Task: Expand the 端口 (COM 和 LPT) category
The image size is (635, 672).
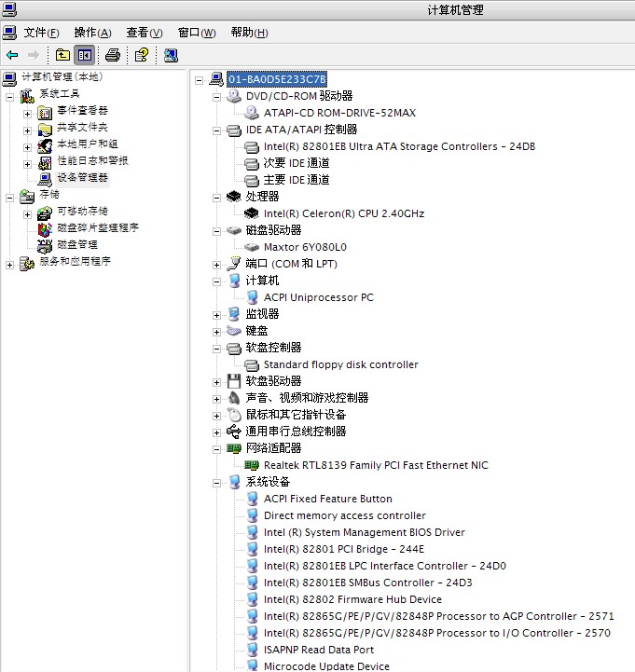Action: pos(217,265)
